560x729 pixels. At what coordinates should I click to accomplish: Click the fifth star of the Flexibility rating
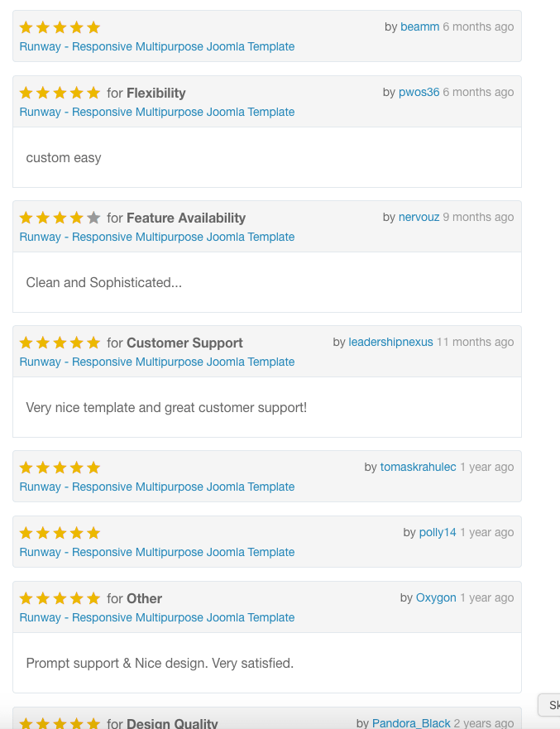(93, 93)
